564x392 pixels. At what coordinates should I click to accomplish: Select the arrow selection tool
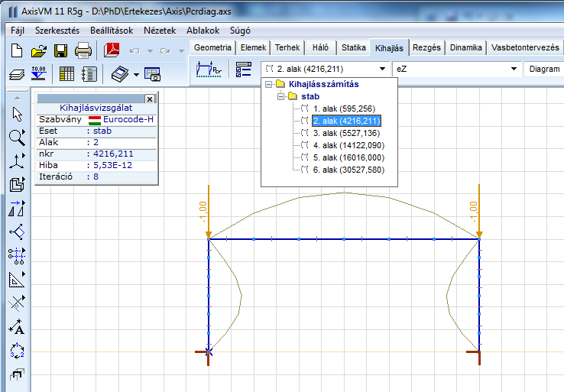(x=17, y=114)
